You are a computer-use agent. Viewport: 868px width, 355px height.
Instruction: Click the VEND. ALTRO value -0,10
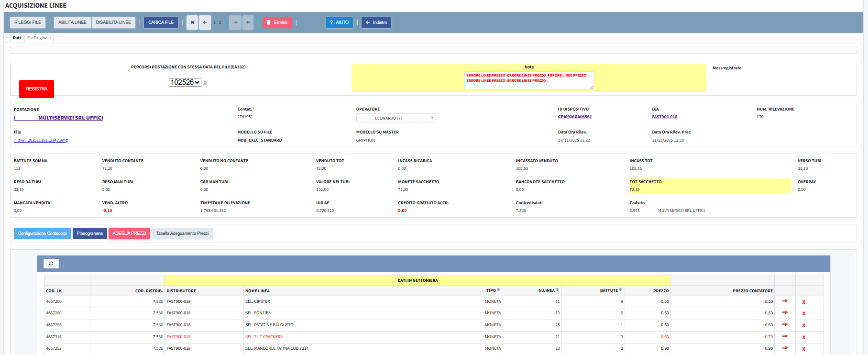107,211
